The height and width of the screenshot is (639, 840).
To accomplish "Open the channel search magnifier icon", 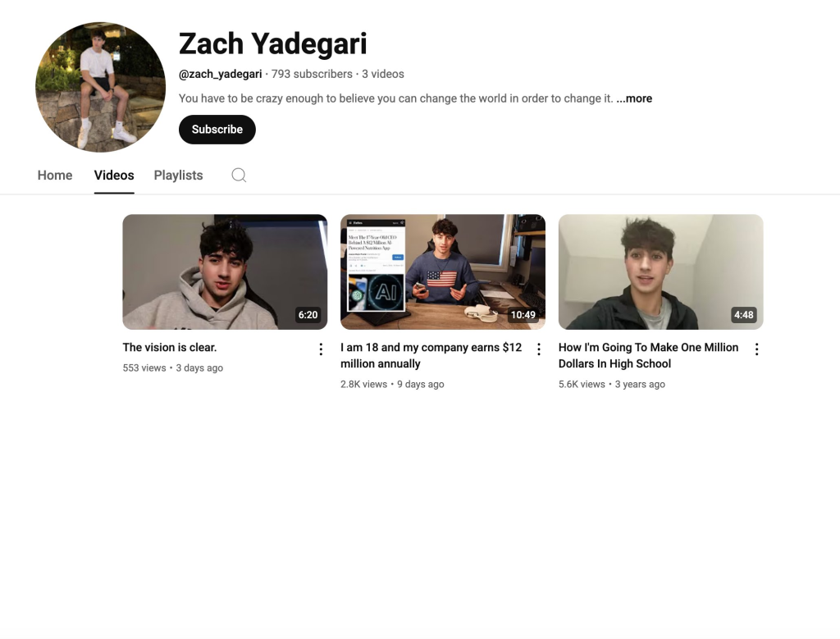I will [239, 176].
